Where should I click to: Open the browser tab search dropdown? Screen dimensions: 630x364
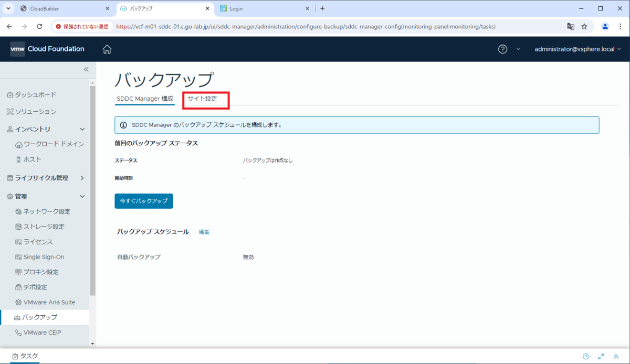pos(8,8)
